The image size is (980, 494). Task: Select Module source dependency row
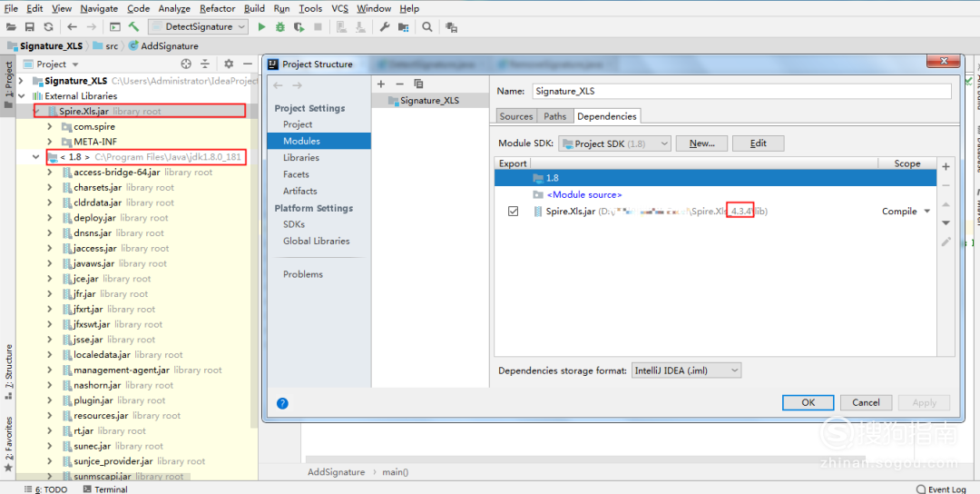coord(716,194)
